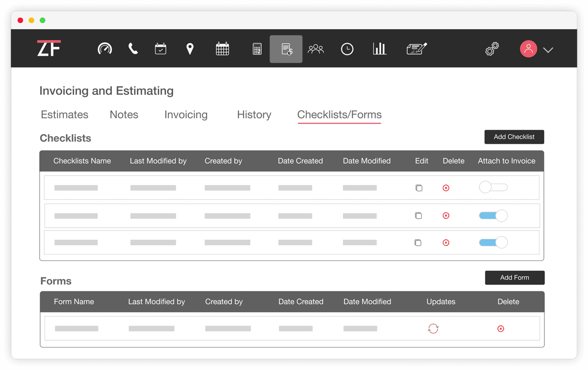
Task: Click the Edit column header
Action: (x=422, y=161)
